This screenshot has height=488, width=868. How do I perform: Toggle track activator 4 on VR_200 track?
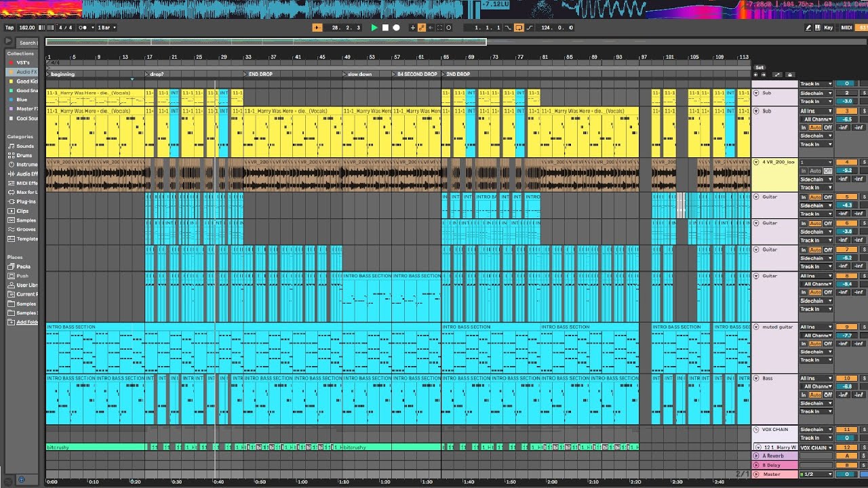point(846,162)
